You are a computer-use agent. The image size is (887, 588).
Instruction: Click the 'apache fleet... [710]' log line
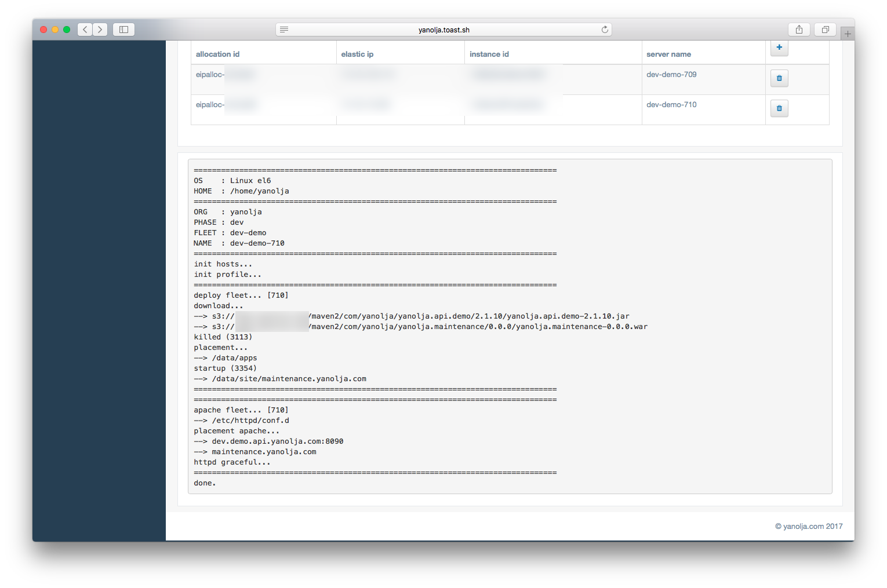pos(241,410)
